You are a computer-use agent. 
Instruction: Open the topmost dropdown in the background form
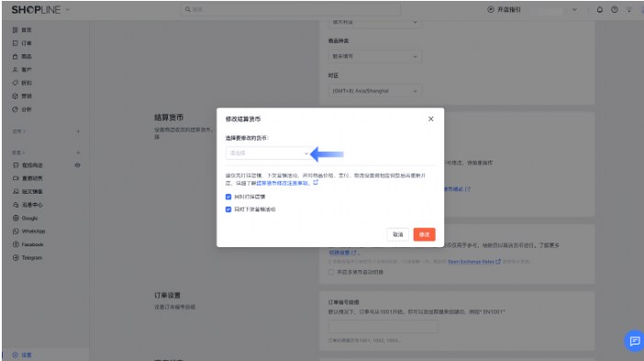pos(374,22)
